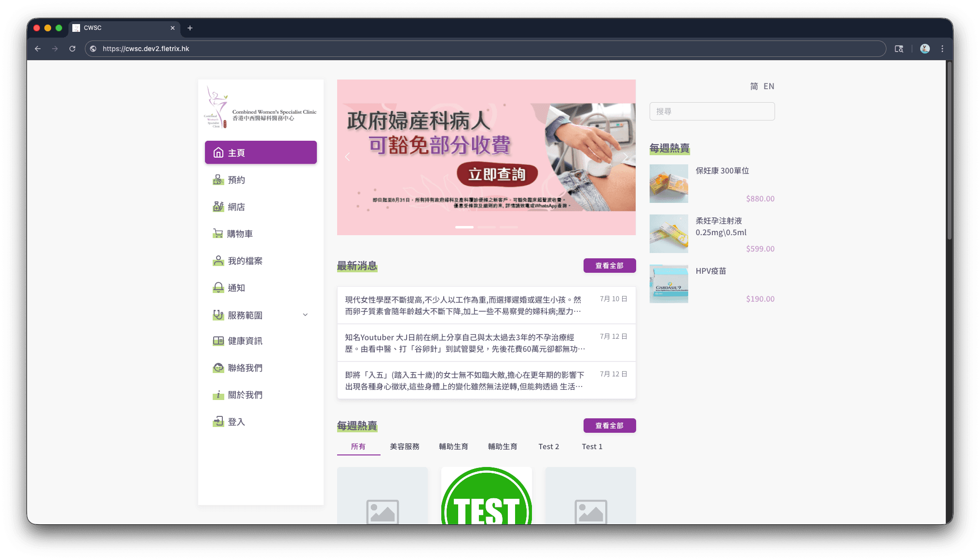The height and width of the screenshot is (560, 980).
Task: Open the HPV疫苗 product link
Action: pos(710,271)
